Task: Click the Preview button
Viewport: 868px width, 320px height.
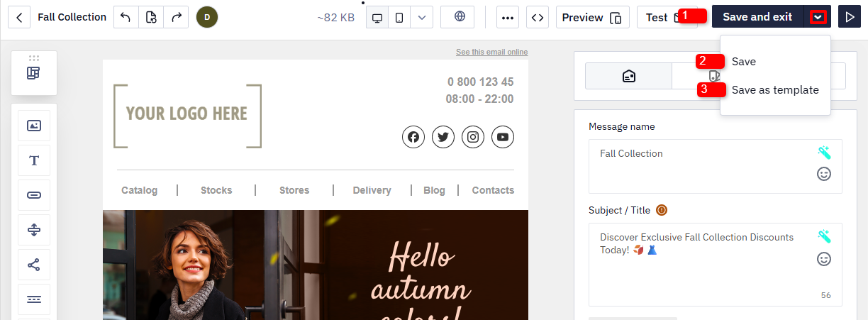Action: [592, 17]
